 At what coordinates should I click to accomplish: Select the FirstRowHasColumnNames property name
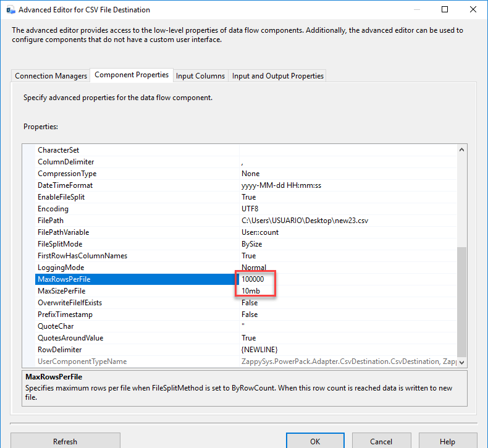[x=83, y=256]
